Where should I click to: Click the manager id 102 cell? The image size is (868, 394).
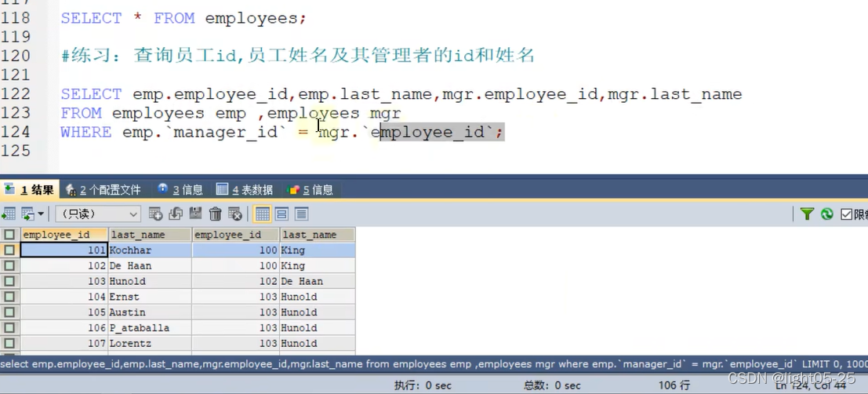[235, 282]
